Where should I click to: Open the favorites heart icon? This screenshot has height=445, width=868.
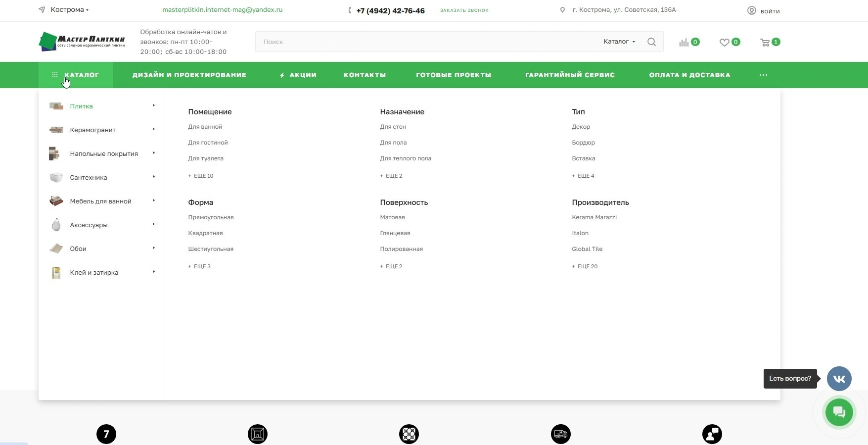(725, 43)
